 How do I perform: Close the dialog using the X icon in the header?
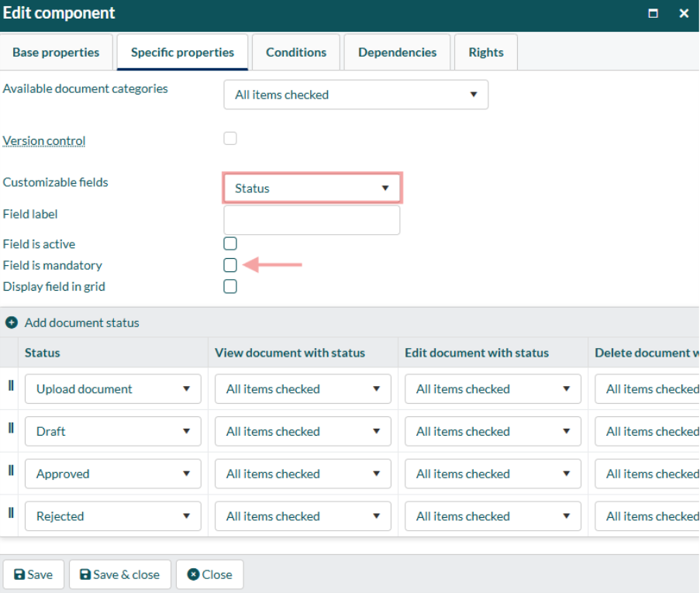pos(684,13)
